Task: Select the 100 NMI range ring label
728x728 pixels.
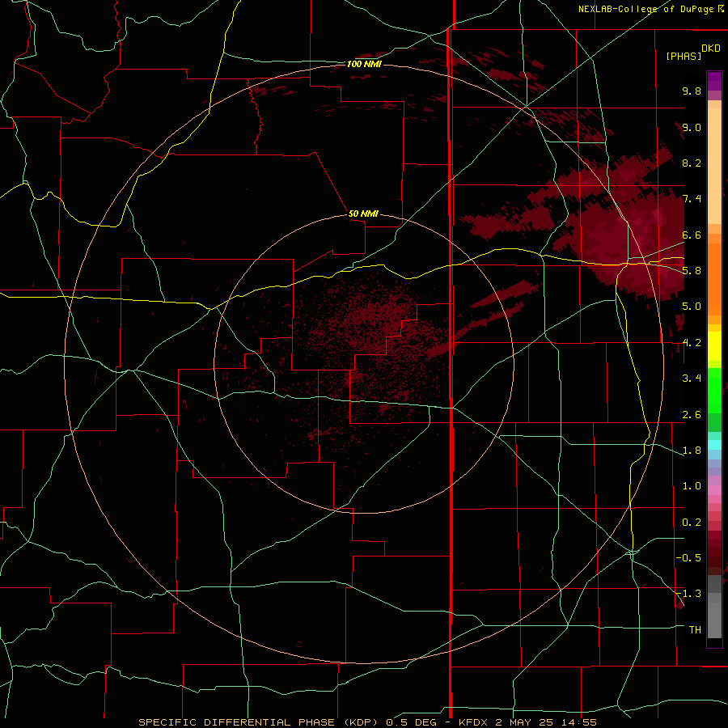Action: (364, 64)
